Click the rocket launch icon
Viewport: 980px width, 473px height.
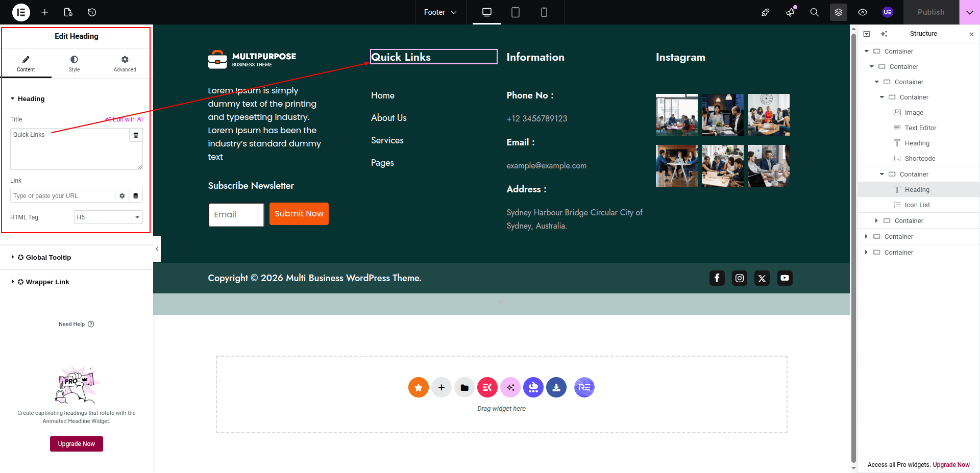(766, 12)
